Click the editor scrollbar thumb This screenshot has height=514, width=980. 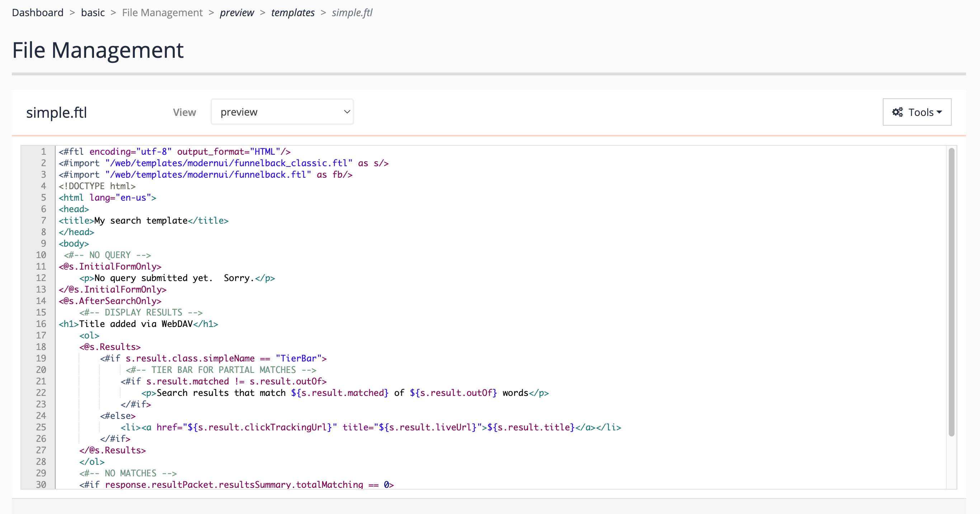pyautogui.click(x=951, y=293)
